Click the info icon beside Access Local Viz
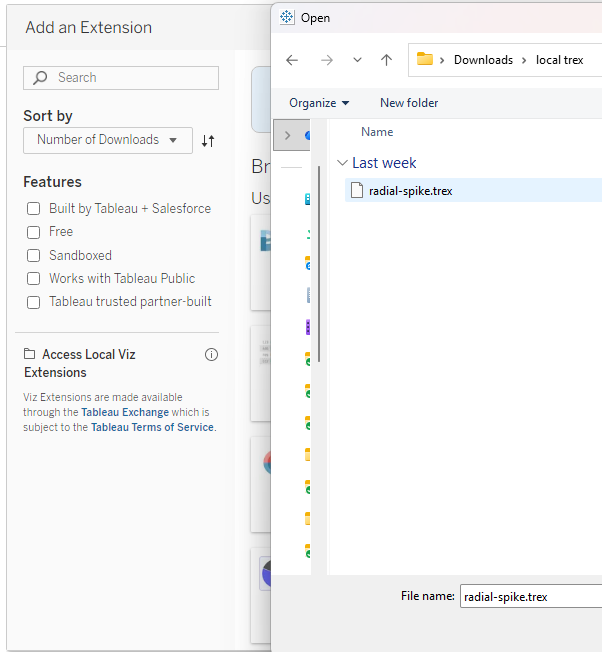This screenshot has height=652, width=602. (211, 354)
